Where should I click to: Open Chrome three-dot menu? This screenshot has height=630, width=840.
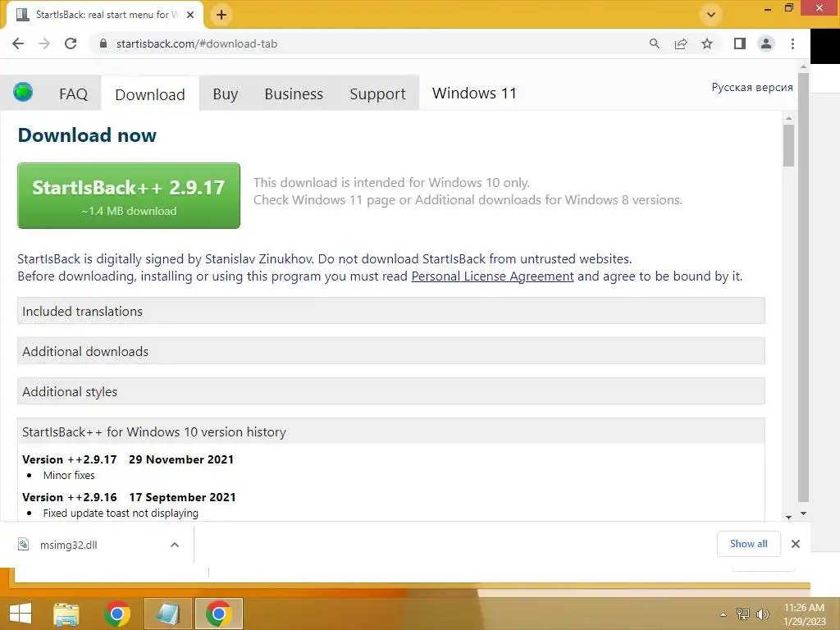point(793,44)
